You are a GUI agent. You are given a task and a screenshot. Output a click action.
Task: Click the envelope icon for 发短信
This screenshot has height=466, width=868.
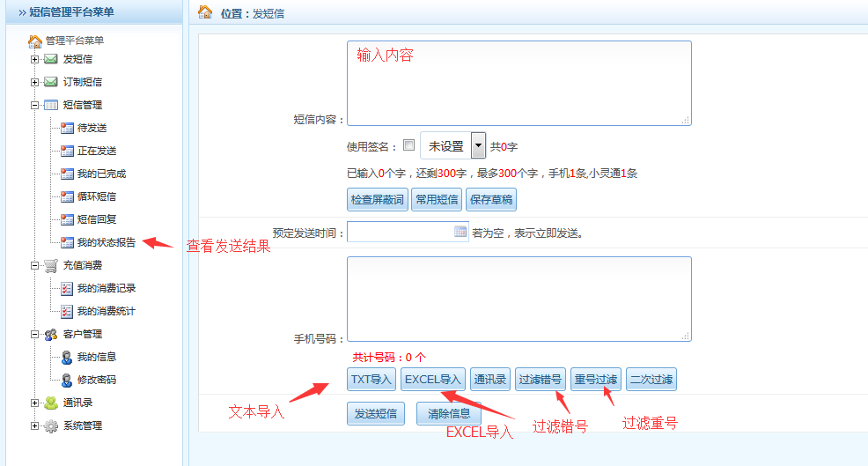[51, 59]
